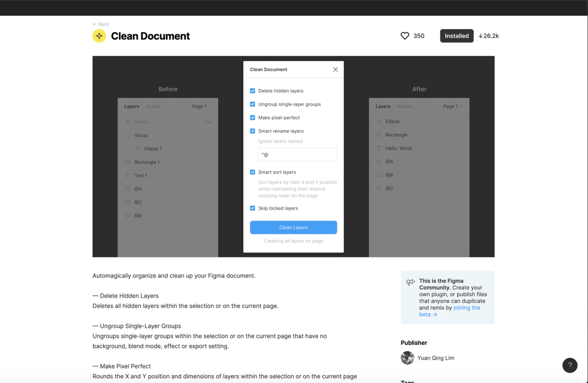Toggle hidden eye icon on Vector layer
The width and height of the screenshot is (588, 383).
(x=209, y=122)
